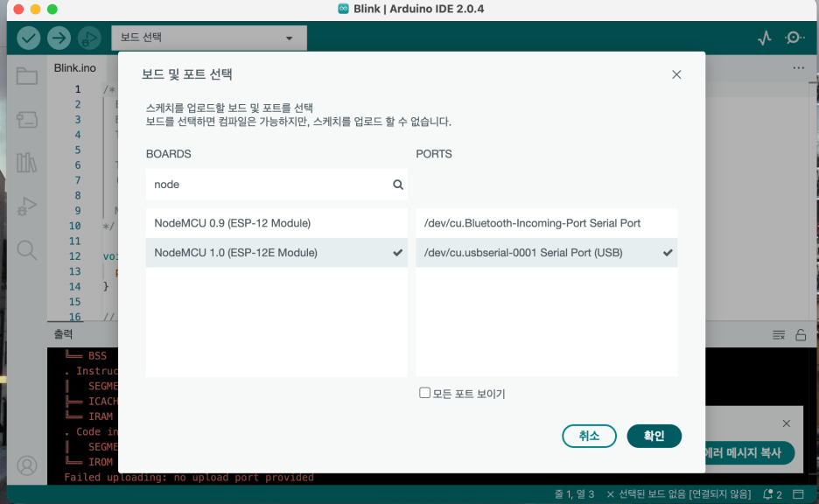819x504 pixels.
Task: Start the debugger from the toolbar
Action: [x=89, y=38]
